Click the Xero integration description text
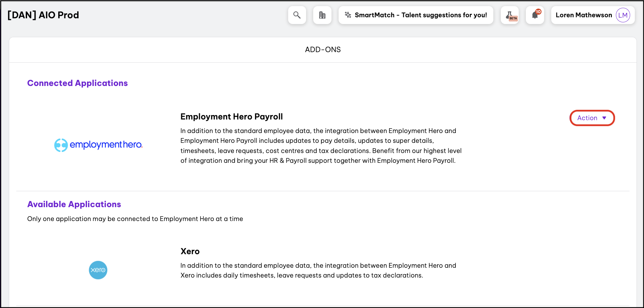The width and height of the screenshot is (644, 308). [x=318, y=270]
